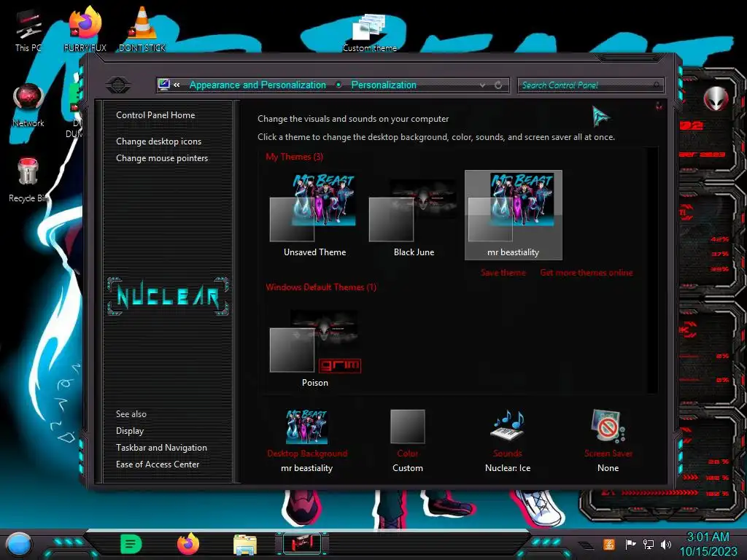This screenshot has width=747, height=560.
Task: Click the My Themes (3) heading
Action: click(295, 157)
